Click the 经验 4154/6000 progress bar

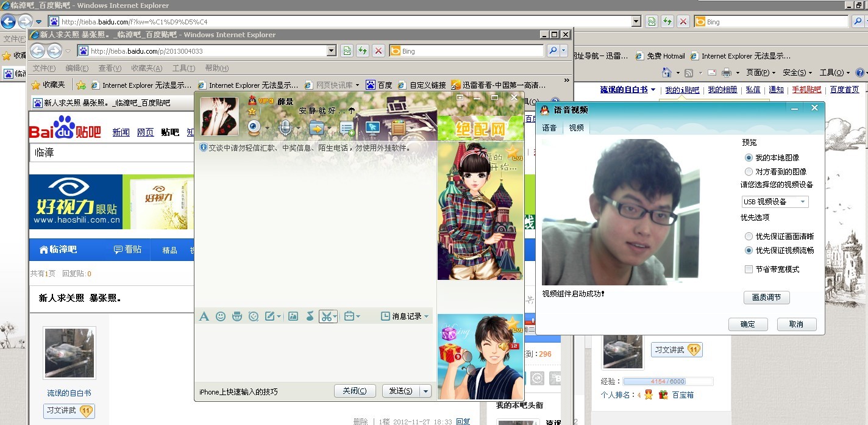pyautogui.click(x=667, y=382)
